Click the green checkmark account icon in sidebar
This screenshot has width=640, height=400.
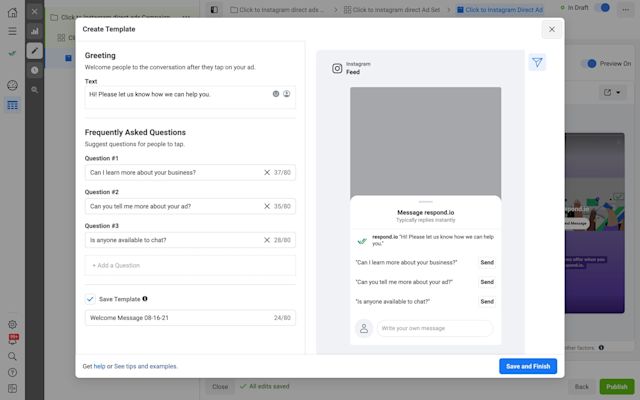click(12, 53)
